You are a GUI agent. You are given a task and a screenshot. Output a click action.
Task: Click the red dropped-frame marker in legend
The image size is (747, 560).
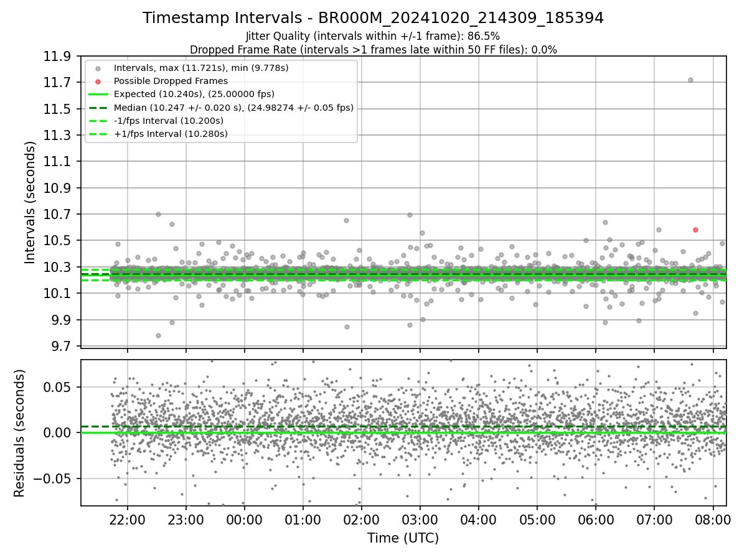coord(98,82)
